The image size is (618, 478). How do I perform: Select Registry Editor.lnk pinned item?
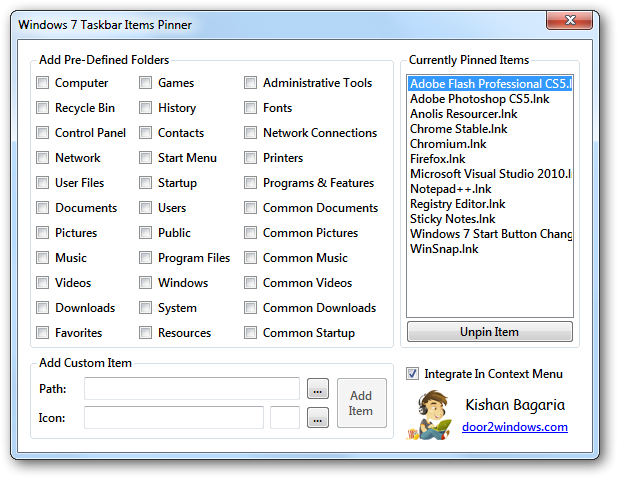pos(490,204)
